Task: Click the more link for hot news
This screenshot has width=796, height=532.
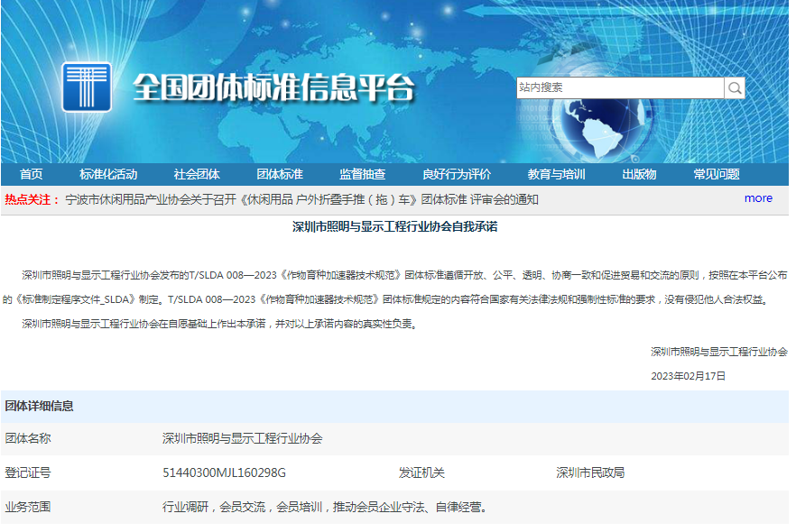Action: (x=758, y=198)
